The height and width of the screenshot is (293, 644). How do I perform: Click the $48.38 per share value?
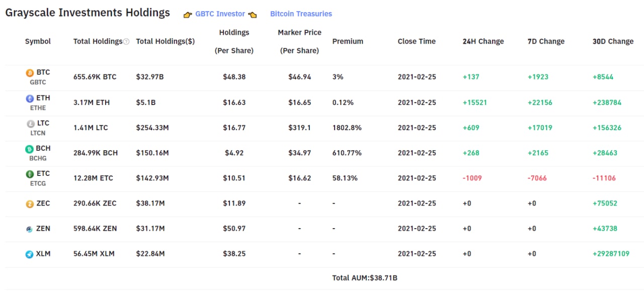[x=234, y=77]
